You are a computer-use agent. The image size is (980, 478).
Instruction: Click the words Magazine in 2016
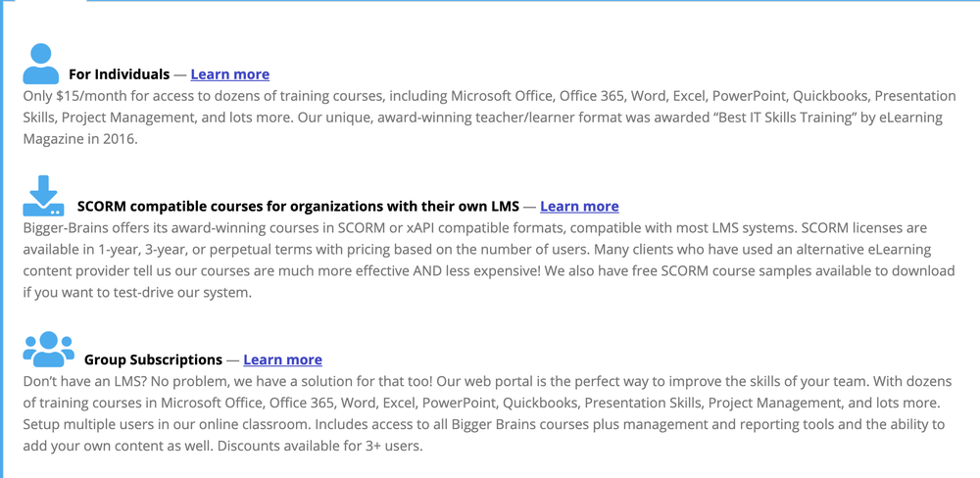pos(80,139)
